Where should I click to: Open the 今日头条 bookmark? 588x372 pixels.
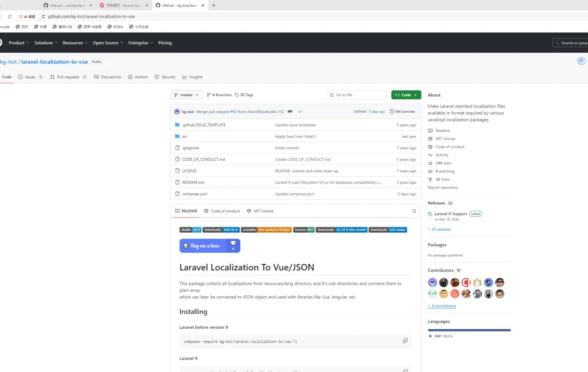point(139,26)
